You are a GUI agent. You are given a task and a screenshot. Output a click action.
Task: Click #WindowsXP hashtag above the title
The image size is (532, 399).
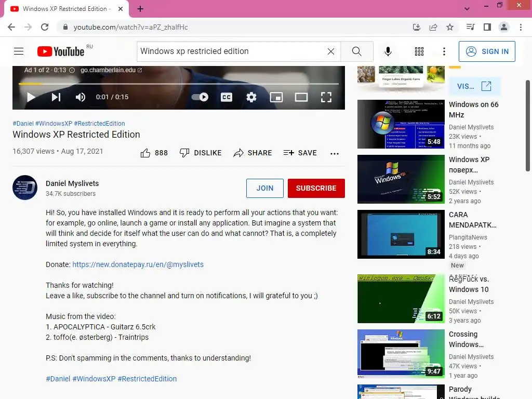coord(54,124)
